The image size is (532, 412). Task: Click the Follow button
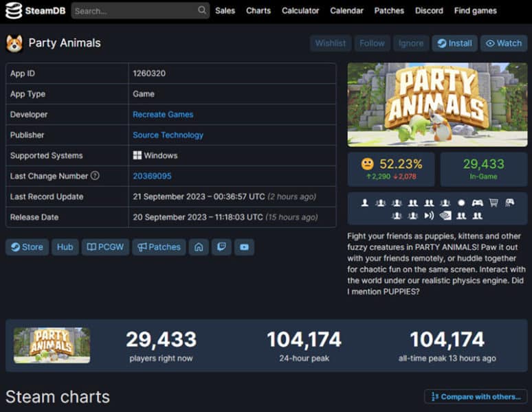tap(373, 43)
